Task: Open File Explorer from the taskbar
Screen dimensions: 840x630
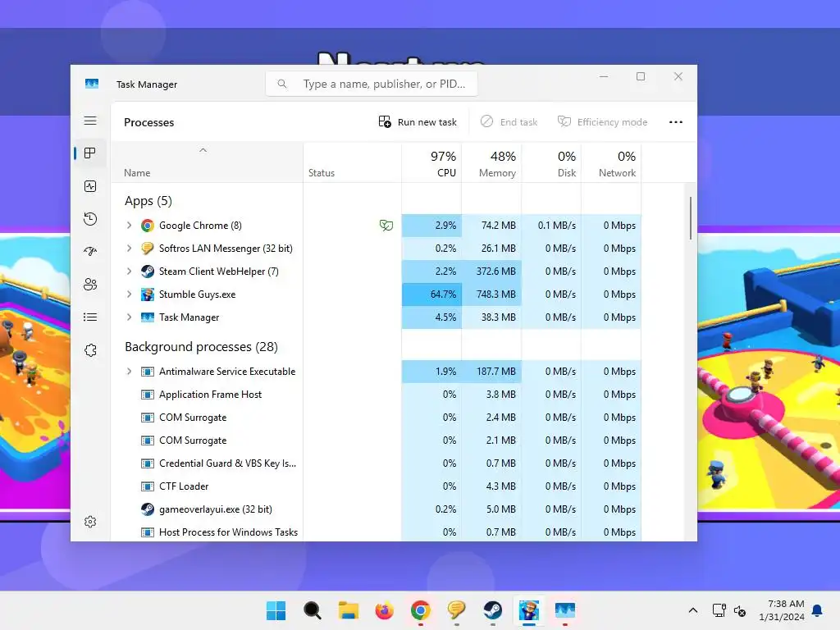Action: [x=348, y=610]
